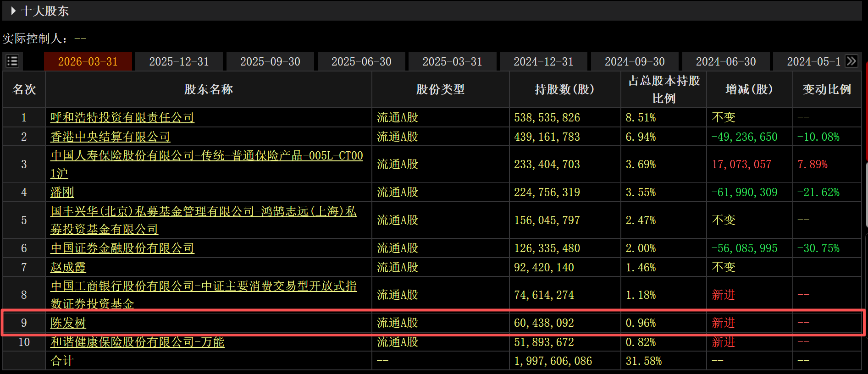868x374 pixels.
Task: Open the 2024-09-30 tab
Action: point(635,61)
